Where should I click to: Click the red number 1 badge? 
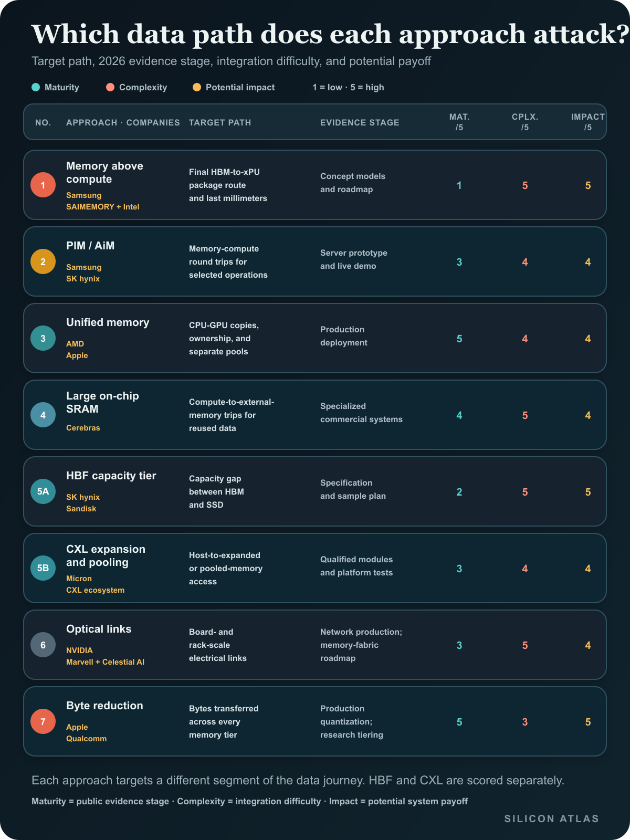click(x=43, y=185)
